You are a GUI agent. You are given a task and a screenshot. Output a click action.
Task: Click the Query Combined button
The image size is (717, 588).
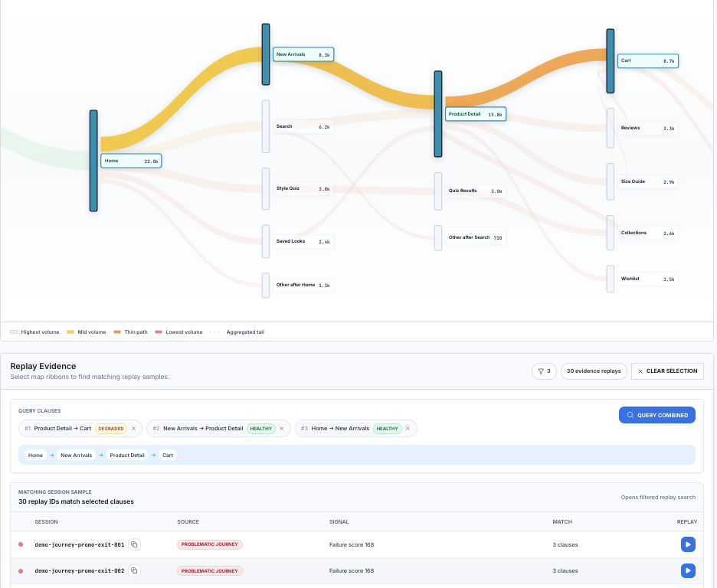(x=657, y=415)
